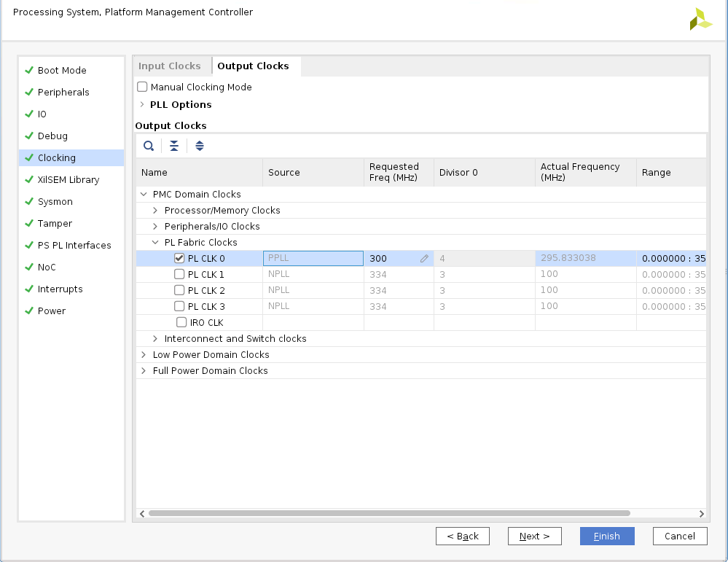This screenshot has width=728, height=562.
Task: Uncheck the PL CLK 0 checkbox
Action: (x=179, y=258)
